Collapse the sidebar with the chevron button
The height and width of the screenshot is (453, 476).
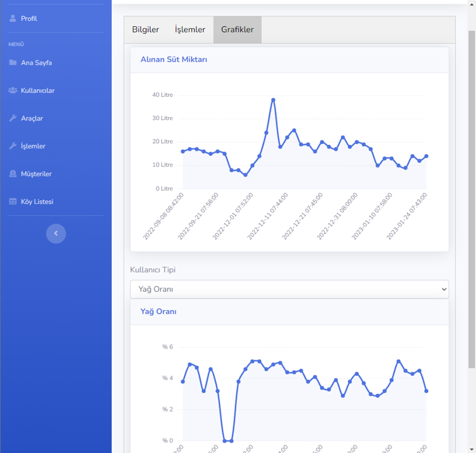click(x=56, y=234)
